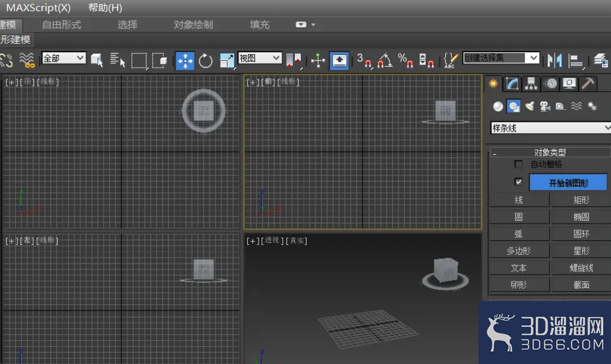Open the 帮助(H) menu
The width and height of the screenshot is (611, 364).
click(x=105, y=8)
